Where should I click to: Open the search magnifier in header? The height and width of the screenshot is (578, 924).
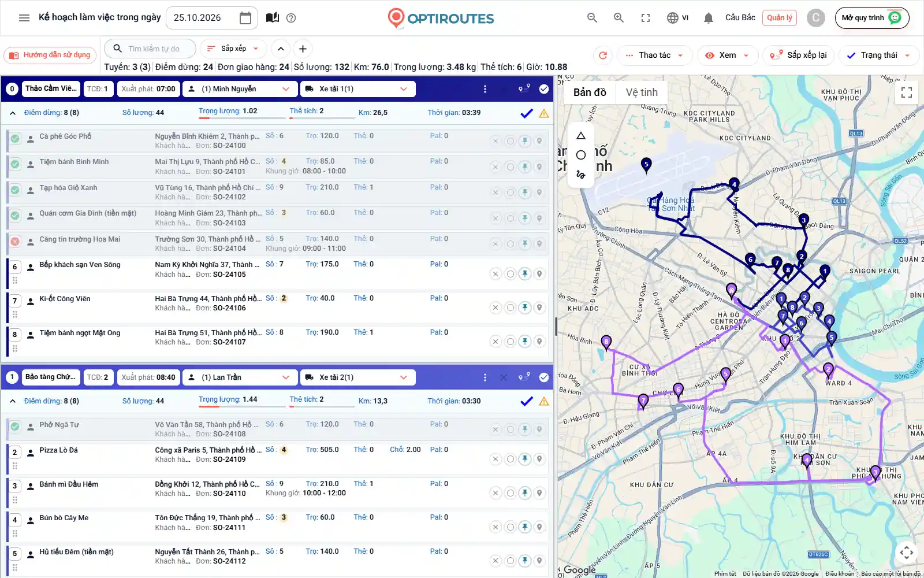(592, 18)
